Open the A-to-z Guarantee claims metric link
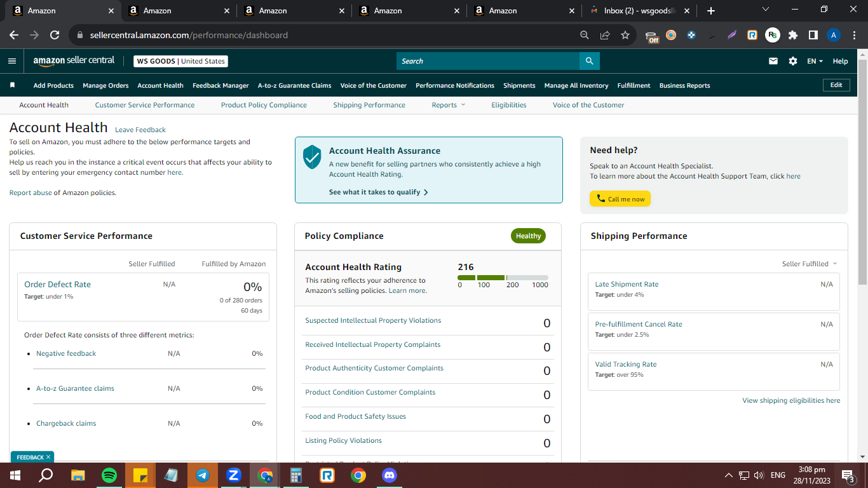The image size is (868, 488). tap(75, 388)
